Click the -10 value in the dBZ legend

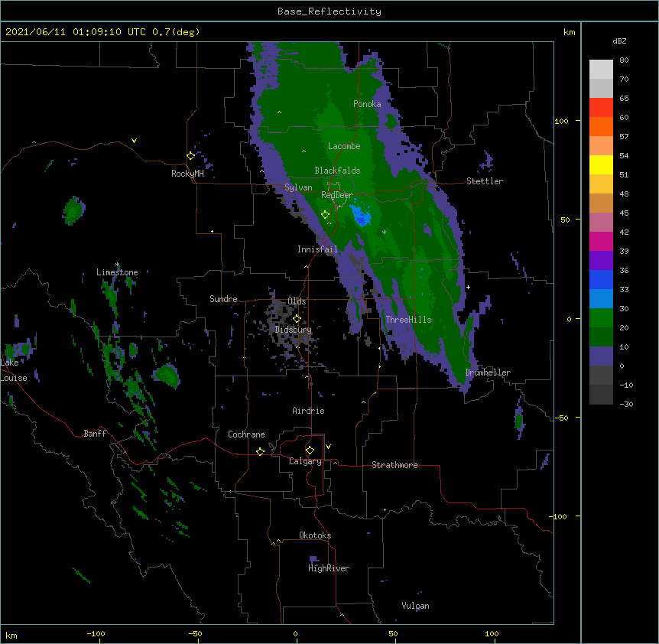coord(626,385)
